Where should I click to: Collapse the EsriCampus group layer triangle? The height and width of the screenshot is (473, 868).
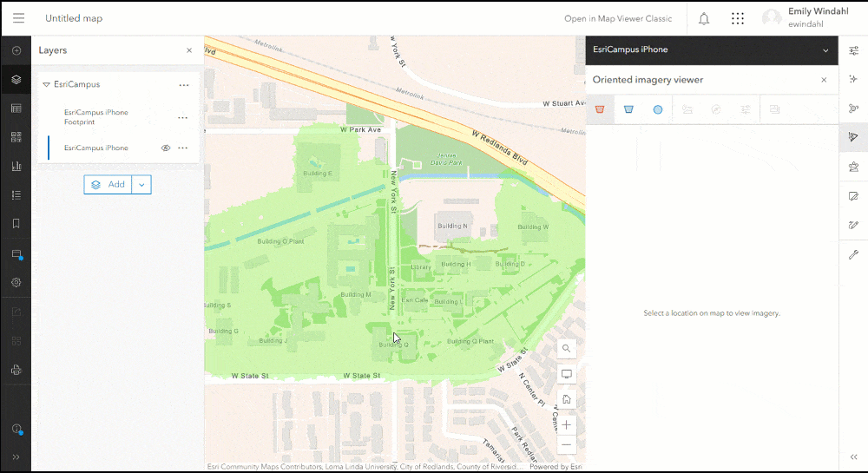(47, 85)
